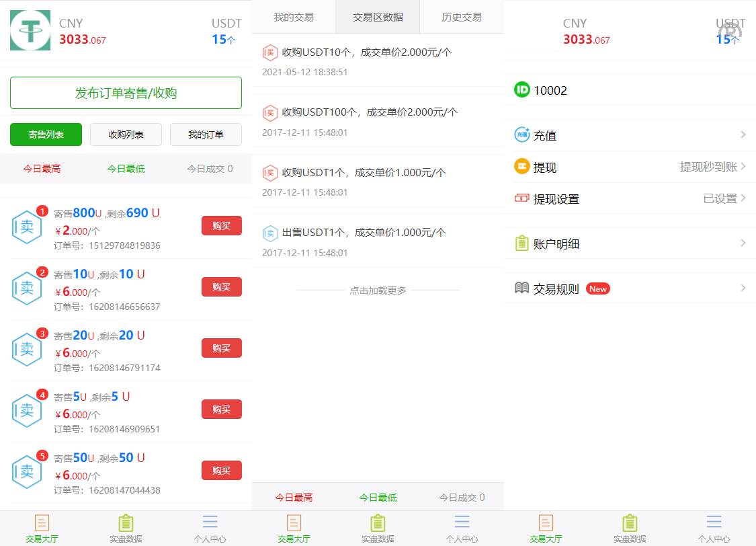Click the red 收 icon on first purchase record

click(270, 52)
